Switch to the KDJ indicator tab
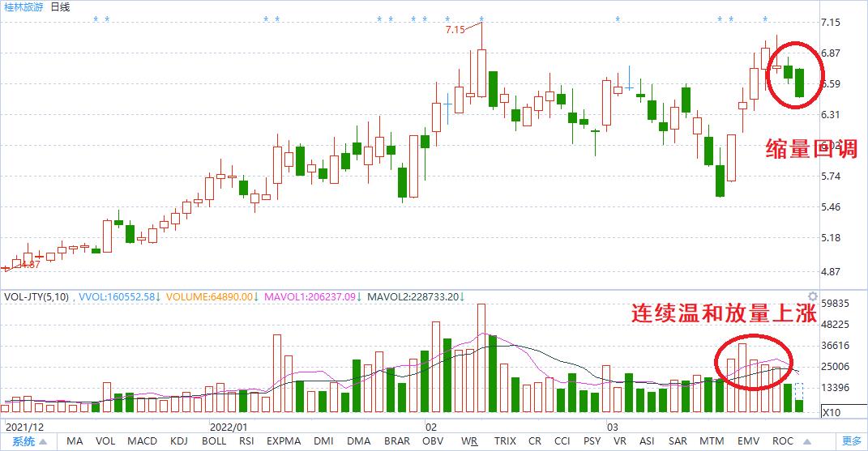Image resolution: width=868 pixels, height=451 pixels. pos(179,441)
